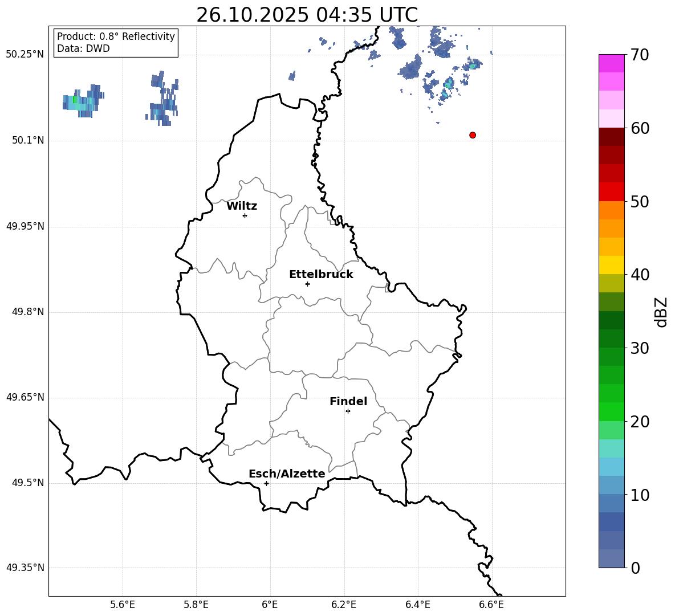The image size is (675, 616).
Task: Click the magenta top colorbar segment
Action: 612,63
